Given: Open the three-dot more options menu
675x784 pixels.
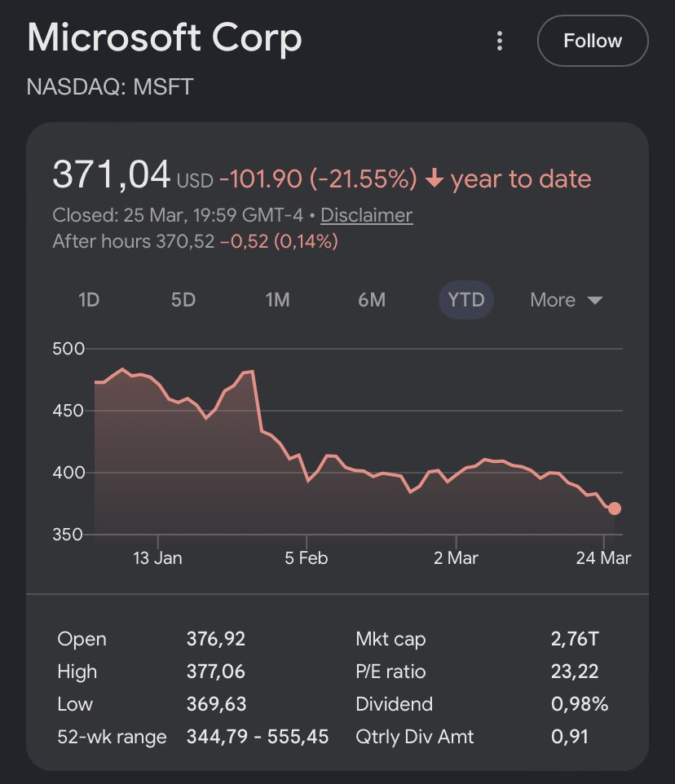Looking at the screenshot, I should [x=499, y=41].
